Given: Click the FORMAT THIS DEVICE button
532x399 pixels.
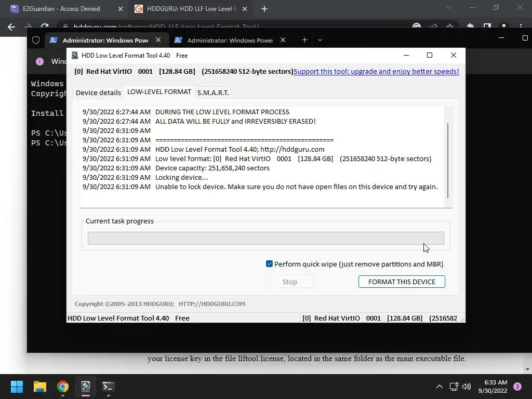Looking at the screenshot, I should pos(402,282).
